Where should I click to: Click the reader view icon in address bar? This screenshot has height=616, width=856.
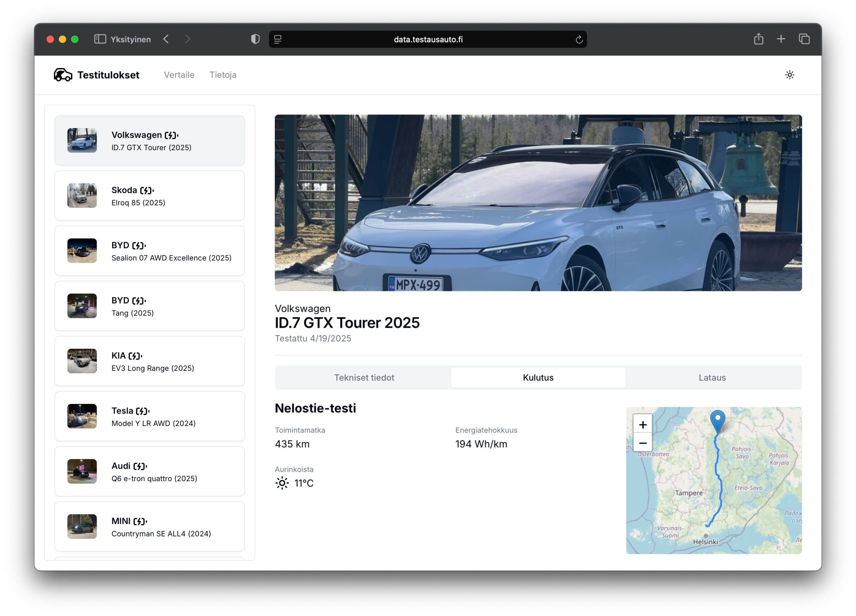(x=278, y=39)
